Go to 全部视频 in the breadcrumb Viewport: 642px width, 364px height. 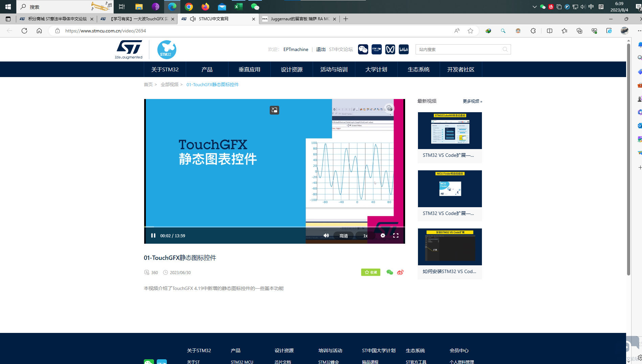[x=170, y=84]
